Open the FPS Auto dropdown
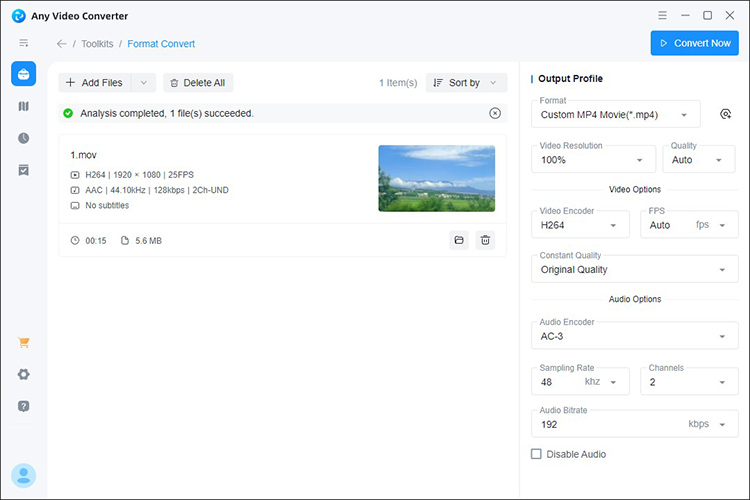 tap(689, 225)
